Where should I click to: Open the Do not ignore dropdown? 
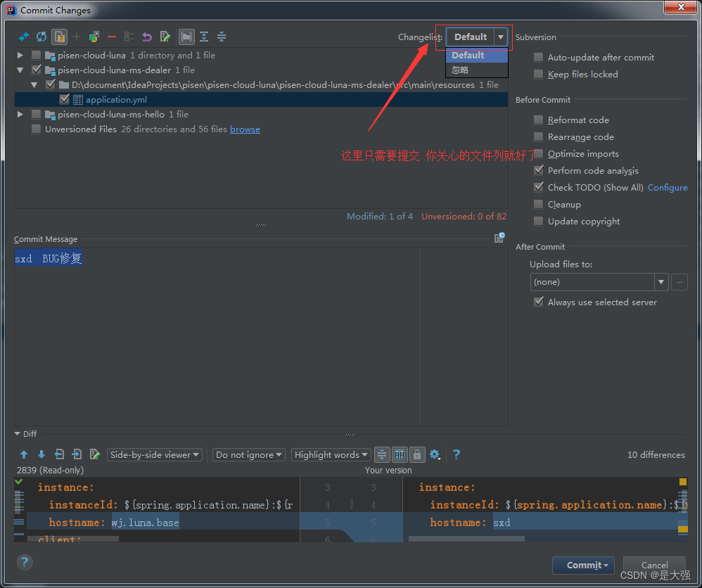(249, 454)
